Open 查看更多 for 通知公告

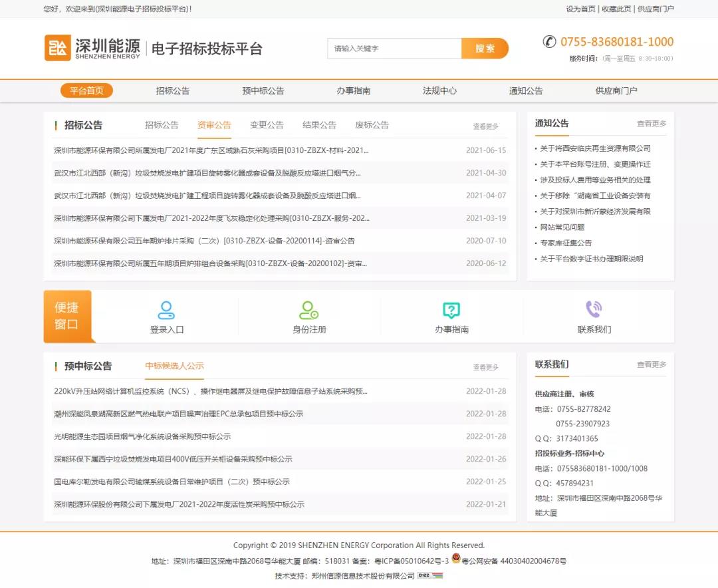pos(651,123)
